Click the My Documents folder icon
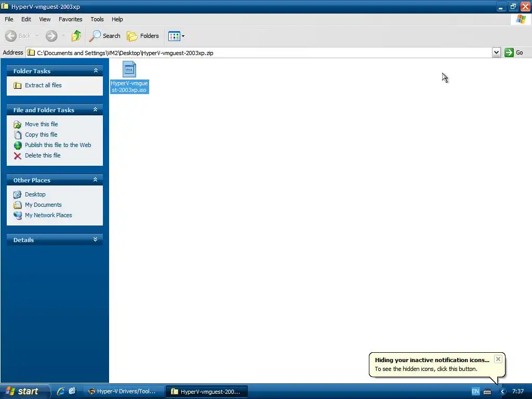 coord(17,205)
